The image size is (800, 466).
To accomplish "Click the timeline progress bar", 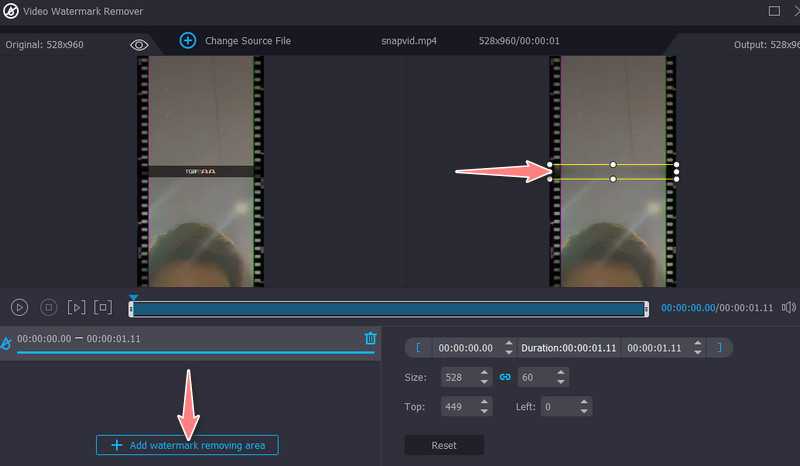I will (x=388, y=309).
